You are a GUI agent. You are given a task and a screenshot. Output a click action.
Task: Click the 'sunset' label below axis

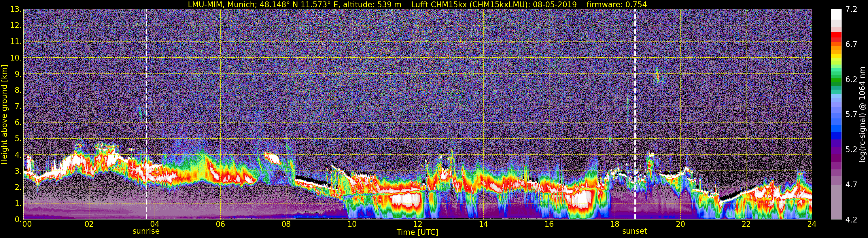[x=634, y=231]
